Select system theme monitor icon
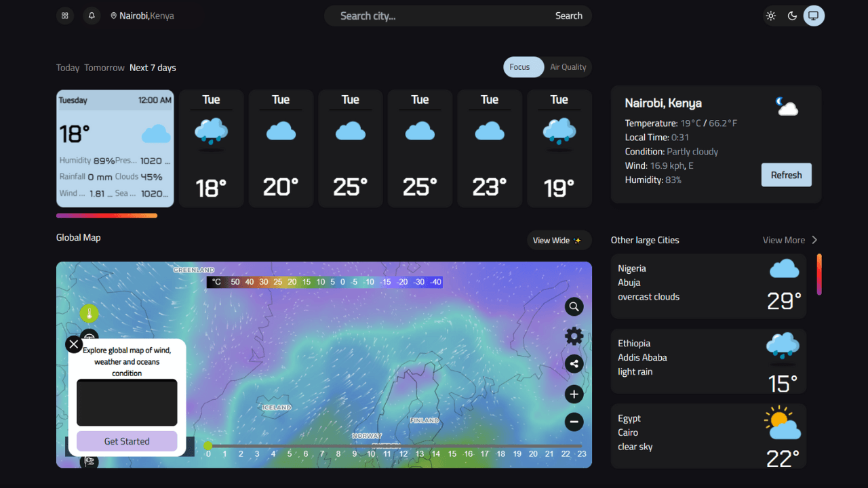 pyautogui.click(x=814, y=16)
